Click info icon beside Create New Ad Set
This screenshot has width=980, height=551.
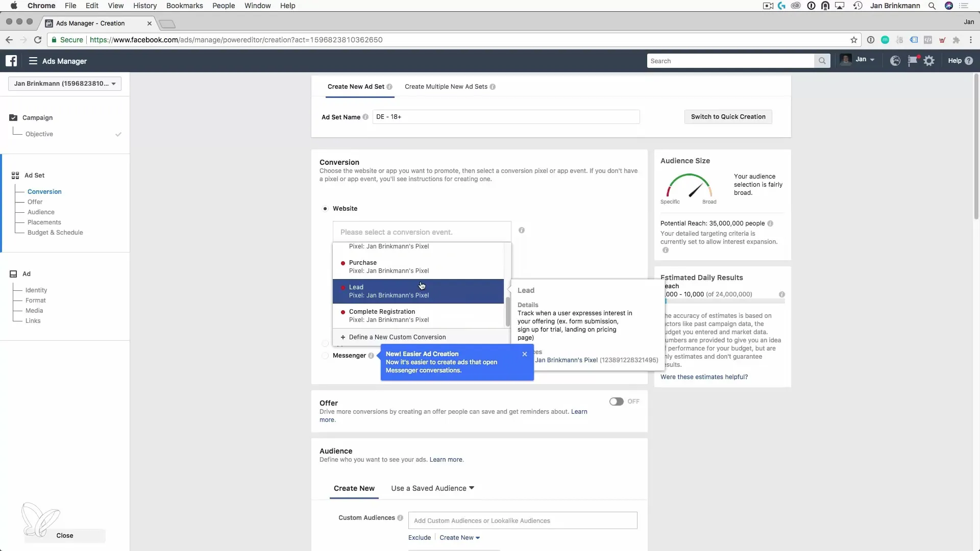click(x=389, y=87)
